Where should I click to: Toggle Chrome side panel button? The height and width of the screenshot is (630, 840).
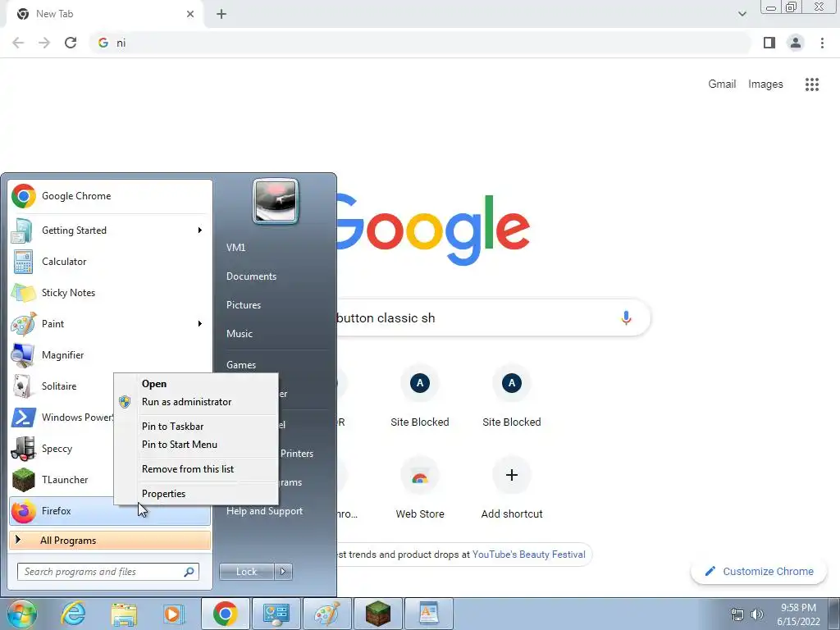pos(769,43)
